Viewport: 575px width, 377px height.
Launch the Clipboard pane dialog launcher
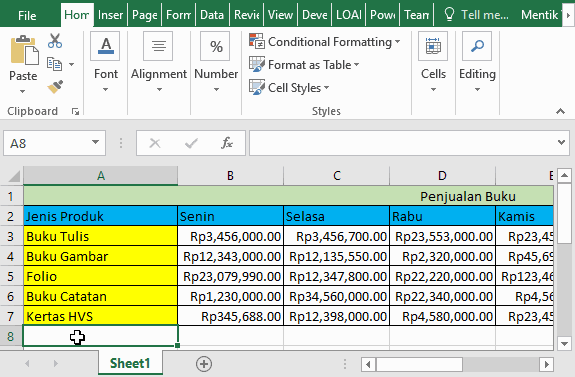click(x=75, y=111)
